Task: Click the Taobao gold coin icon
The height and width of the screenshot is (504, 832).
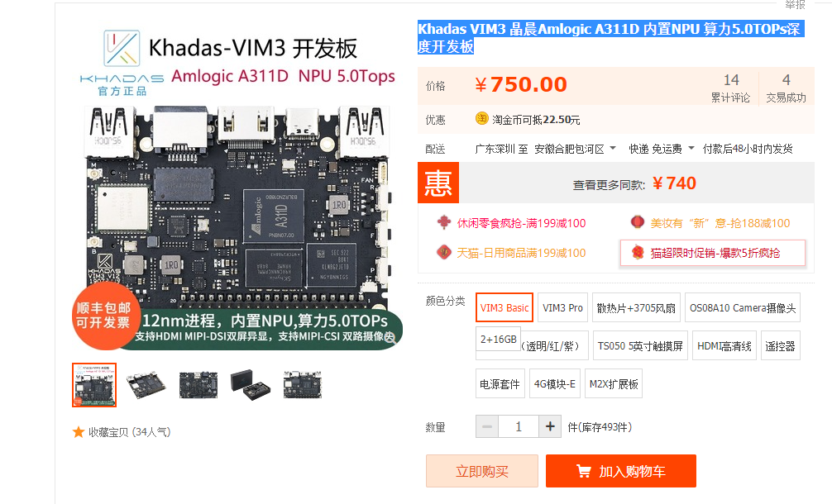Action: coord(481,119)
